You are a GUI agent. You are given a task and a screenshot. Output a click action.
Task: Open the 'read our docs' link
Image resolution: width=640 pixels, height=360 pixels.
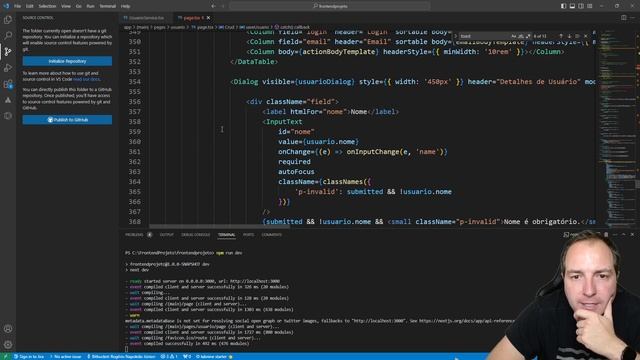point(87,79)
